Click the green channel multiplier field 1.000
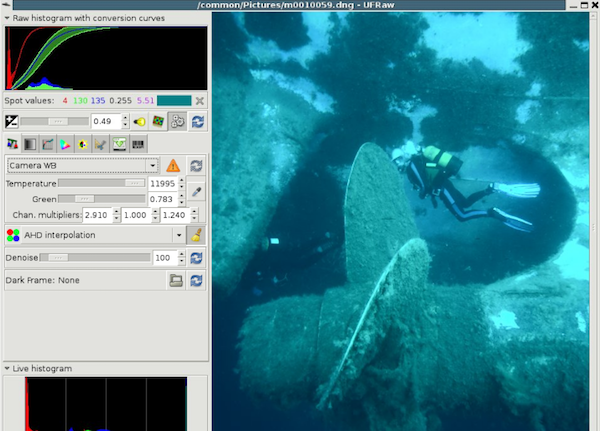 point(136,215)
